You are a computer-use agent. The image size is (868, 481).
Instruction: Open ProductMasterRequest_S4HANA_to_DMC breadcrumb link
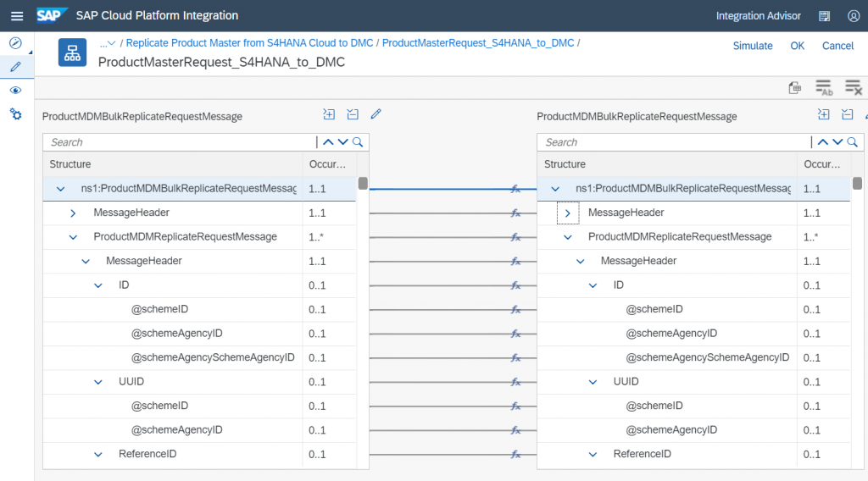click(x=478, y=43)
